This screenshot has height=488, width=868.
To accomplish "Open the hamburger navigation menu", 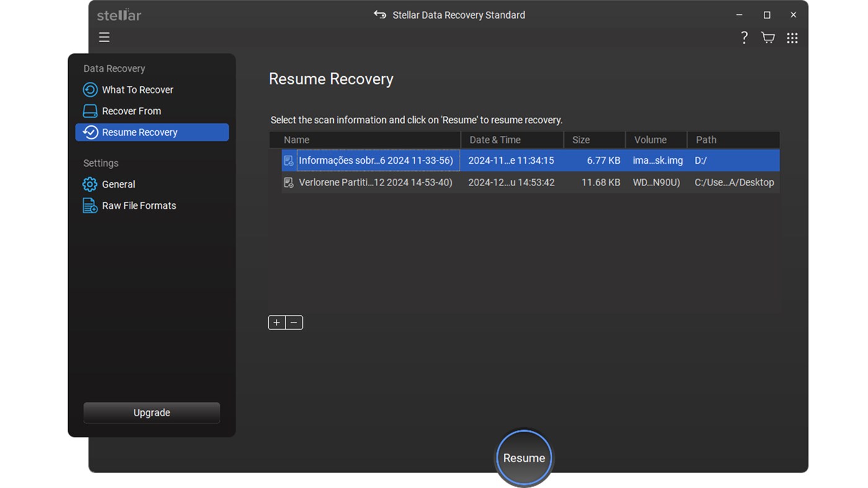I will tap(104, 37).
